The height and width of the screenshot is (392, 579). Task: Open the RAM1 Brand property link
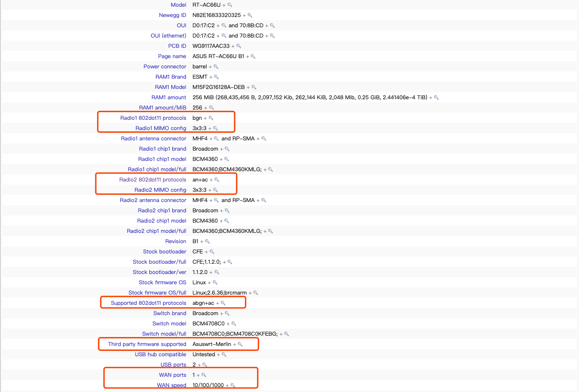point(171,77)
